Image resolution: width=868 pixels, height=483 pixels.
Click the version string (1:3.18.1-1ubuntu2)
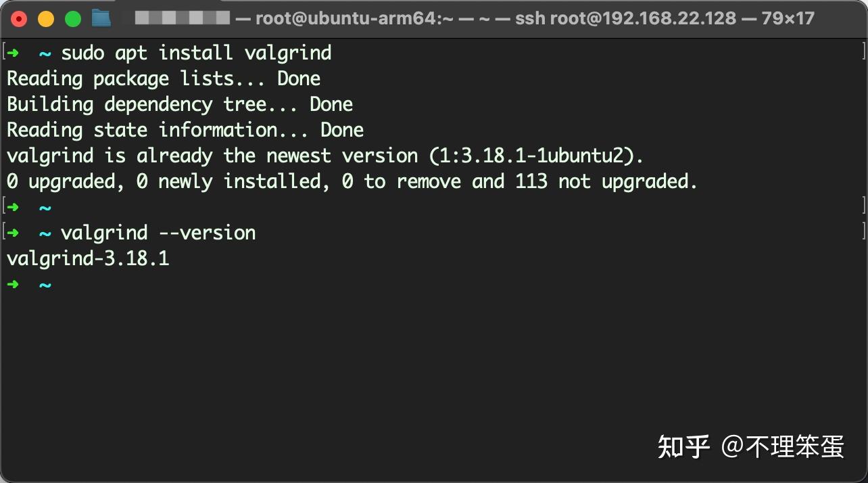tap(537, 156)
